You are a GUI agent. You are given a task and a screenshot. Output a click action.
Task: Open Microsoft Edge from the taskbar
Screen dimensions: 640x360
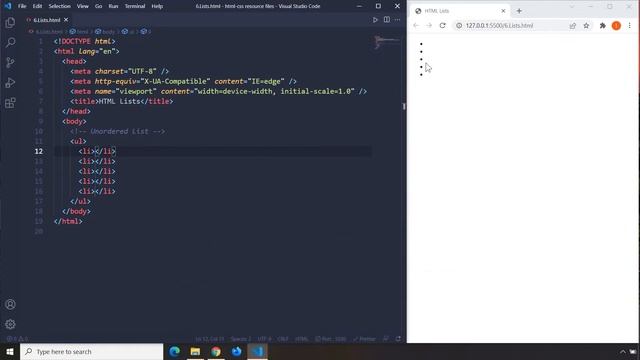pyautogui.click(x=175, y=351)
